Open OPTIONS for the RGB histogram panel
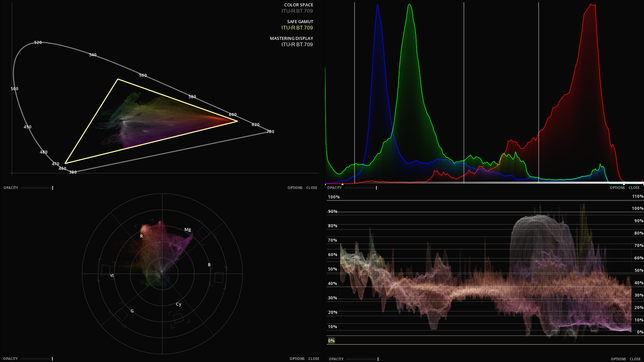This screenshot has height=362, width=644. tap(617, 188)
